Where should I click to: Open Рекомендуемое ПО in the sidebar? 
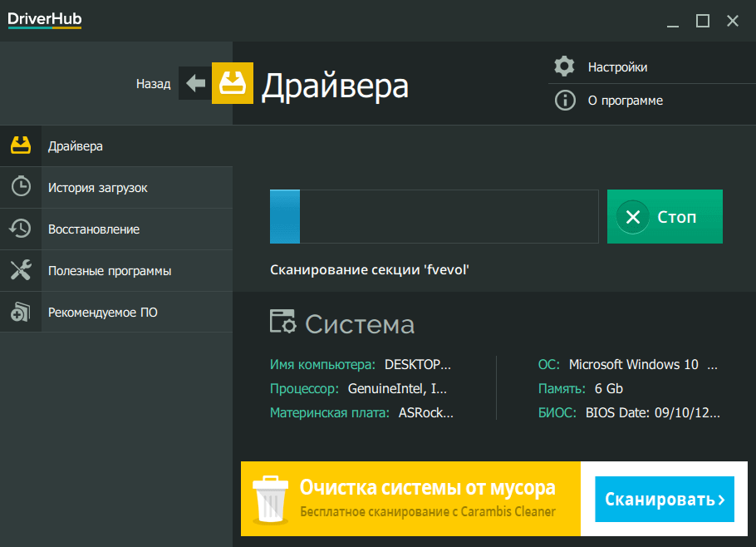[116, 312]
